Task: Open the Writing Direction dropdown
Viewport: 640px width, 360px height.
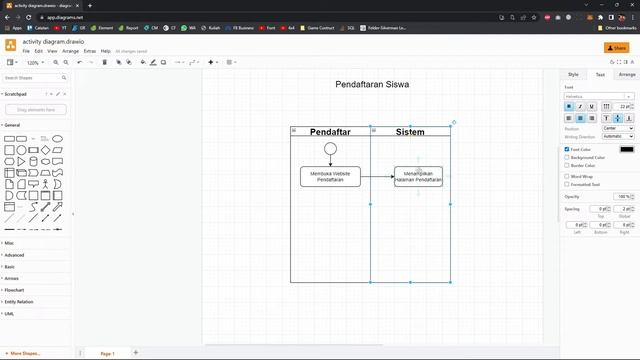Action: pos(618,136)
